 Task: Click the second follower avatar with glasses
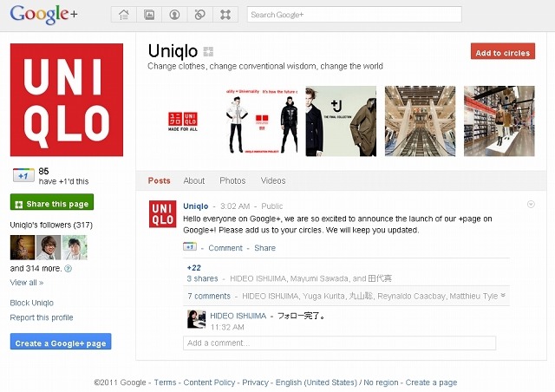(x=49, y=247)
